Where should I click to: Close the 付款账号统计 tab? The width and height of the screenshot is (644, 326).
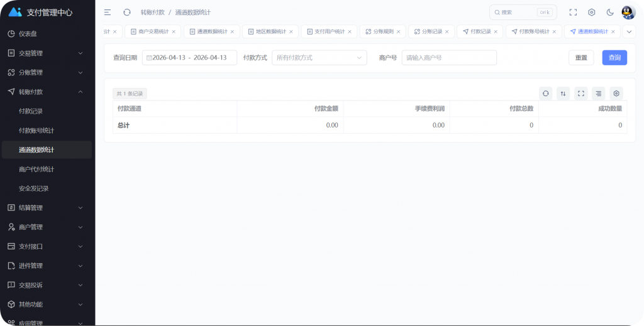[554, 31]
